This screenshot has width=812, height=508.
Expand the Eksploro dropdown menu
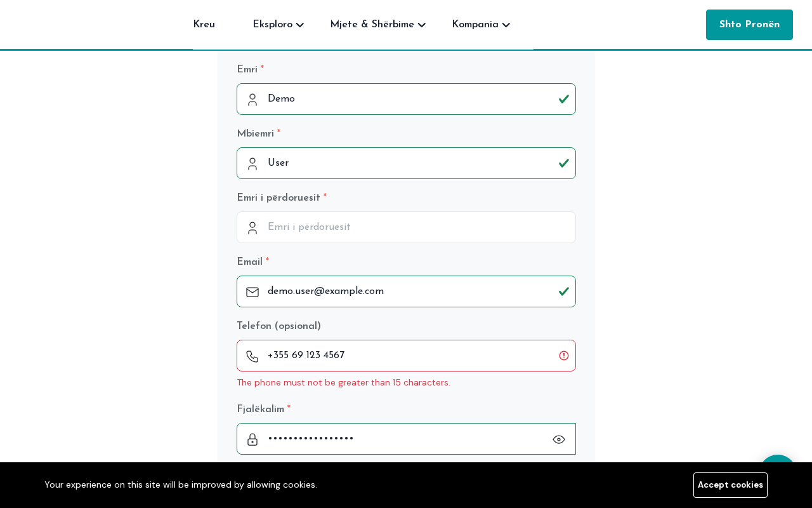pyautogui.click(x=278, y=25)
